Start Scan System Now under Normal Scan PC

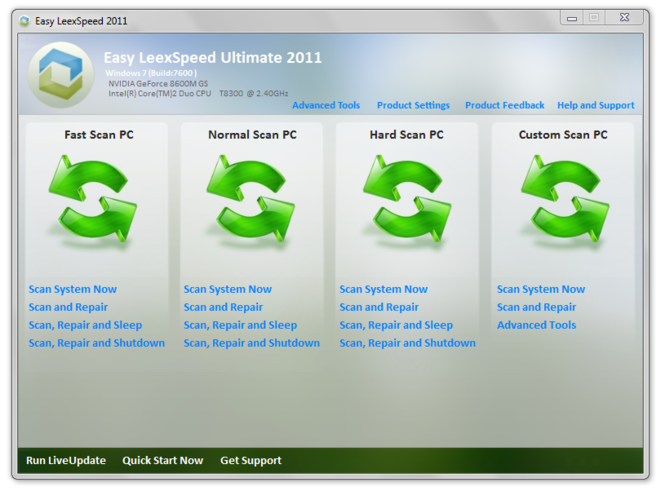tap(228, 289)
